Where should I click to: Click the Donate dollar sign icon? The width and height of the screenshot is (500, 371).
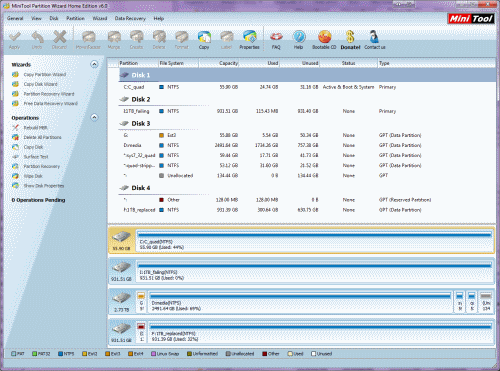(x=350, y=40)
